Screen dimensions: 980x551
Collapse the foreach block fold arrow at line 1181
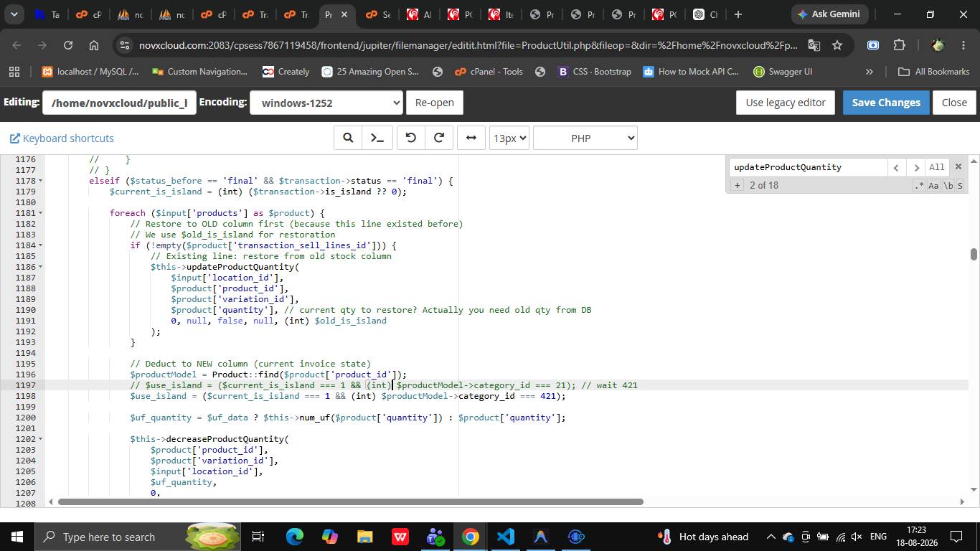[40, 213]
